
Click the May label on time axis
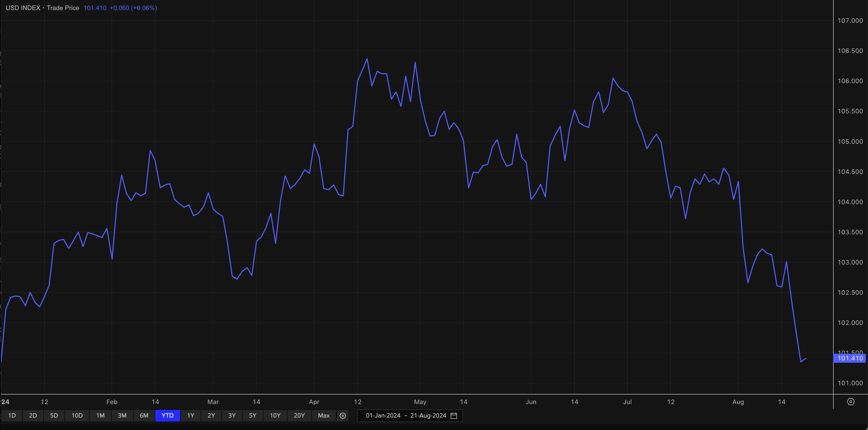tap(420, 402)
